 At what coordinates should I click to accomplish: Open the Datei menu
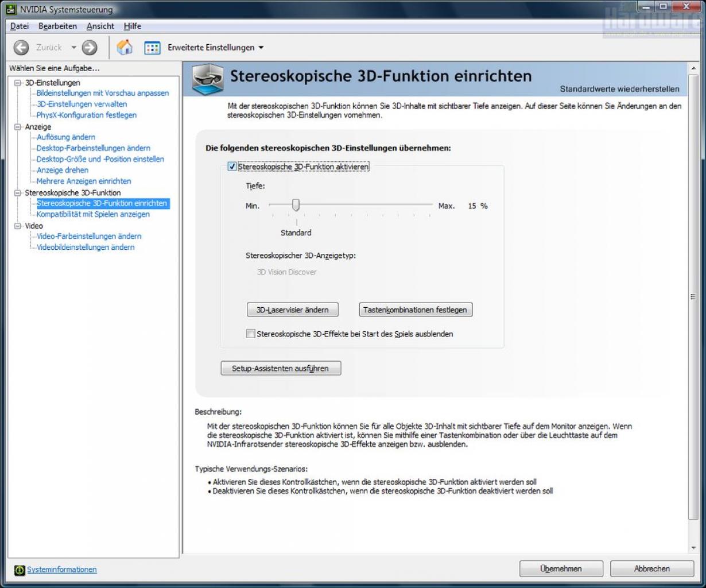click(20, 26)
